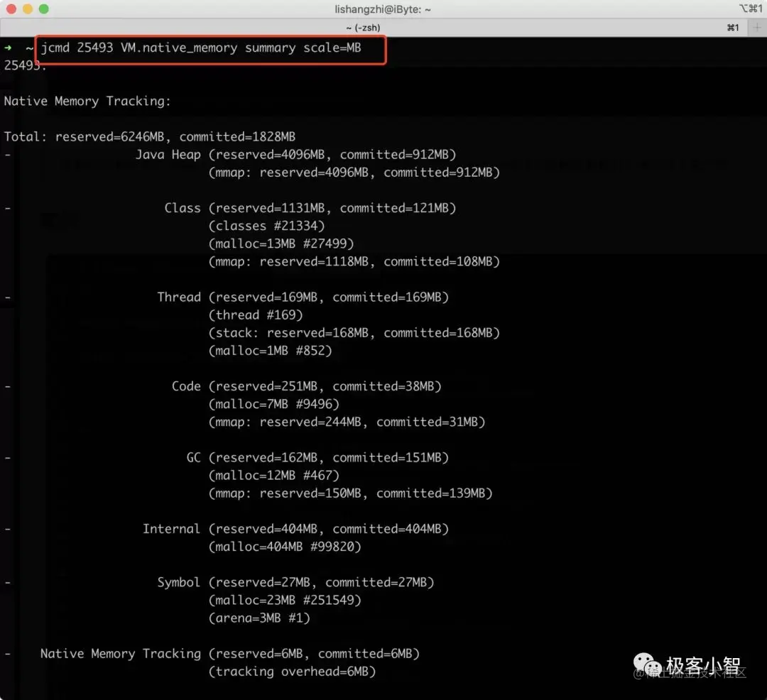This screenshot has height=700, width=767.
Task: Click the 'Java Heap' label
Action: pos(168,155)
